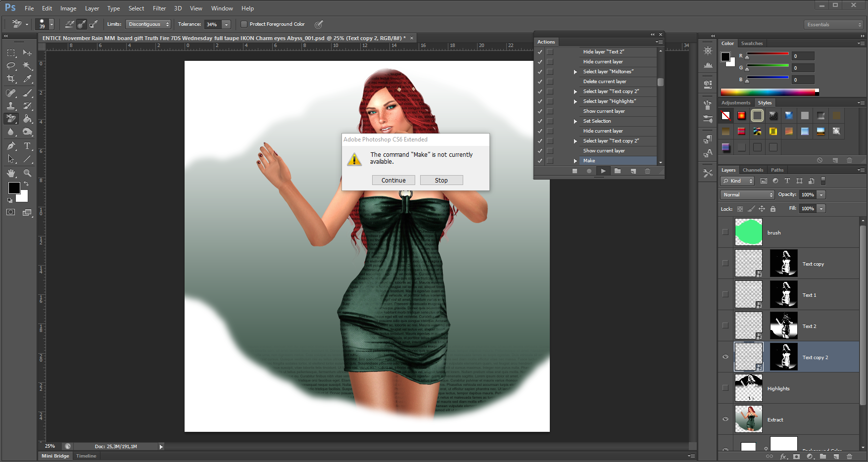Pick the Lasso tool
This screenshot has height=462, width=868.
click(11, 66)
